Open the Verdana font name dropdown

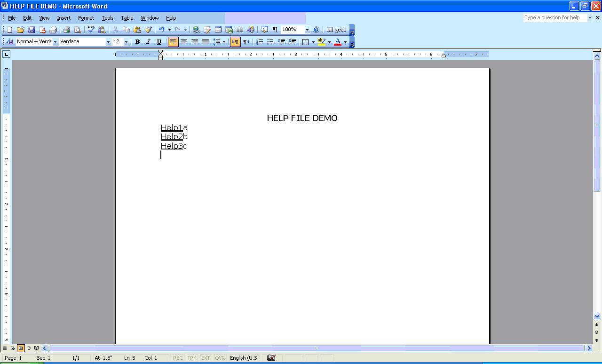(108, 42)
